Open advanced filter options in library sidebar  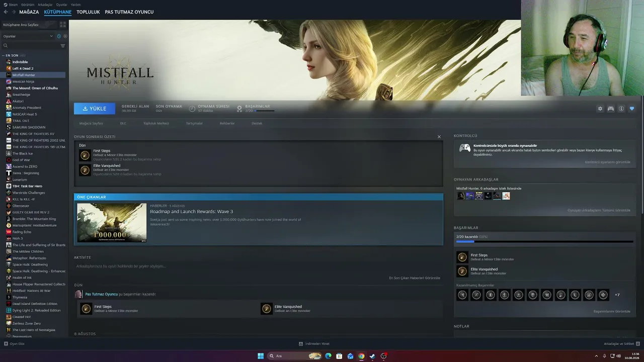click(x=63, y=46)
